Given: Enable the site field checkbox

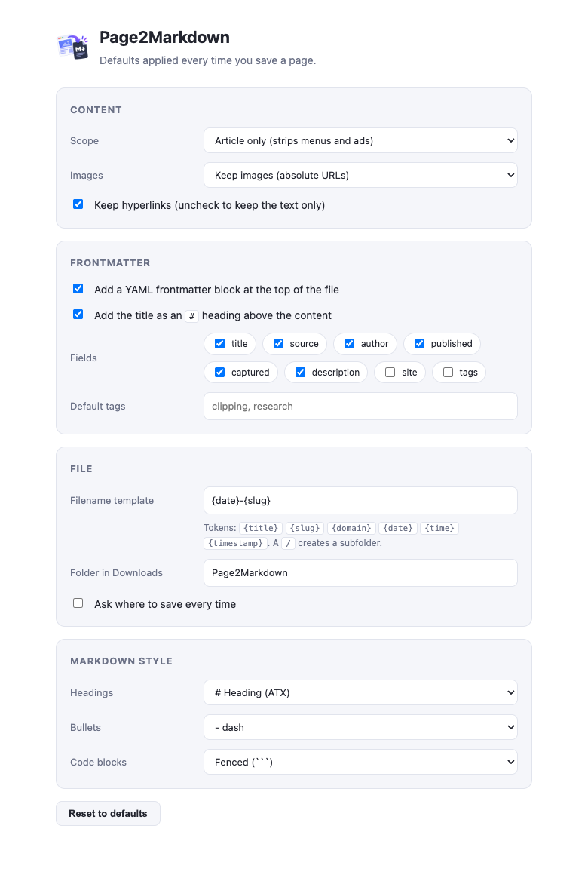Looking at the screenshot, I should coord(390,373).
